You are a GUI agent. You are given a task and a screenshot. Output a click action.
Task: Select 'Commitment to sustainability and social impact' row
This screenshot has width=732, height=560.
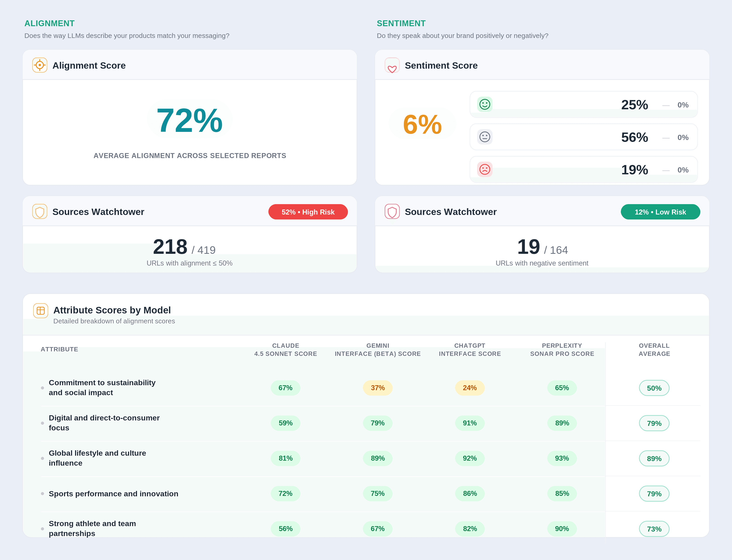(370, 388)
